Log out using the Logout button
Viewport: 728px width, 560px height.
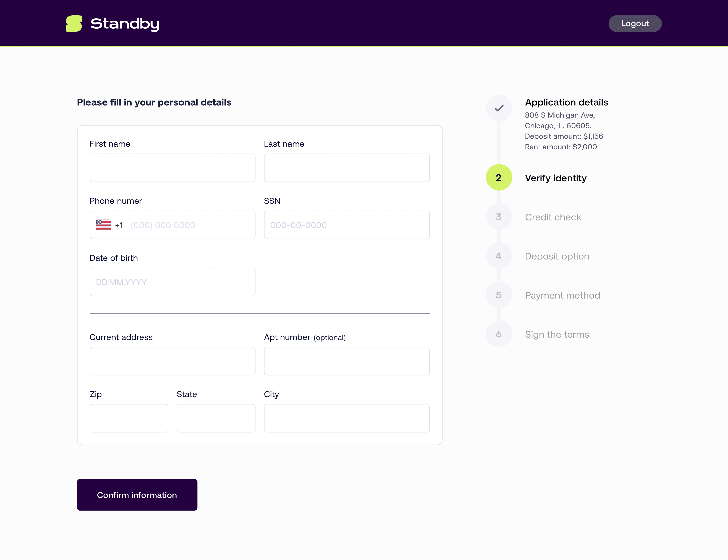click(635, 24)
